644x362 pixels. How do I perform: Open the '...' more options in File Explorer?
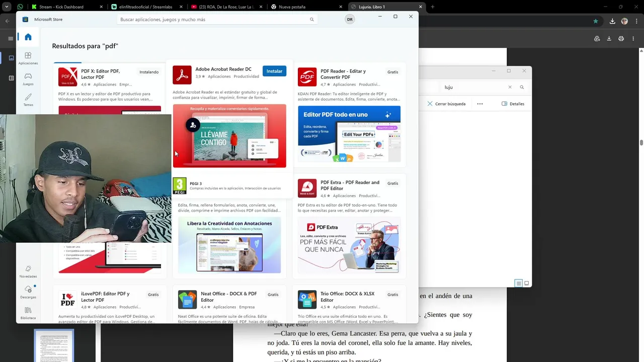click(479, 104)
